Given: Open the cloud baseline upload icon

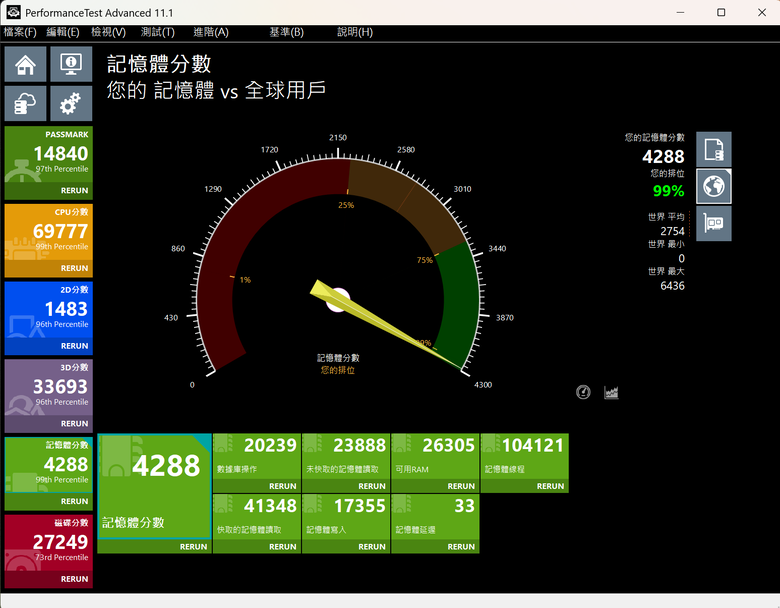Looking at the screenshot, I should (25, 103).
